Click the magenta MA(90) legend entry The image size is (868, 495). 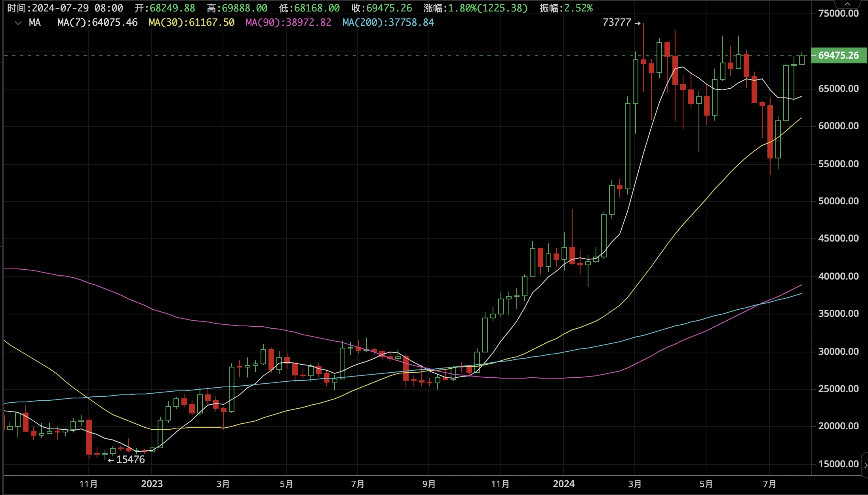[x=288, y=23]
